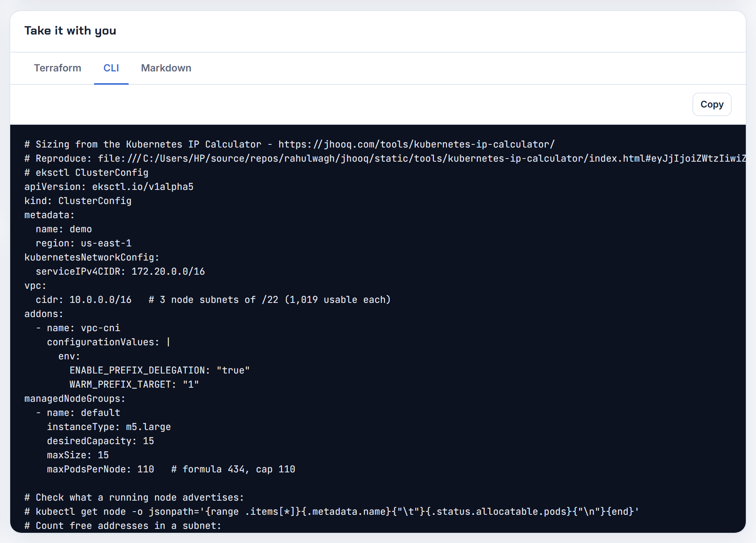
Task: Click the 'kind: ClusterConfig' line
Action: coord(78,201)
